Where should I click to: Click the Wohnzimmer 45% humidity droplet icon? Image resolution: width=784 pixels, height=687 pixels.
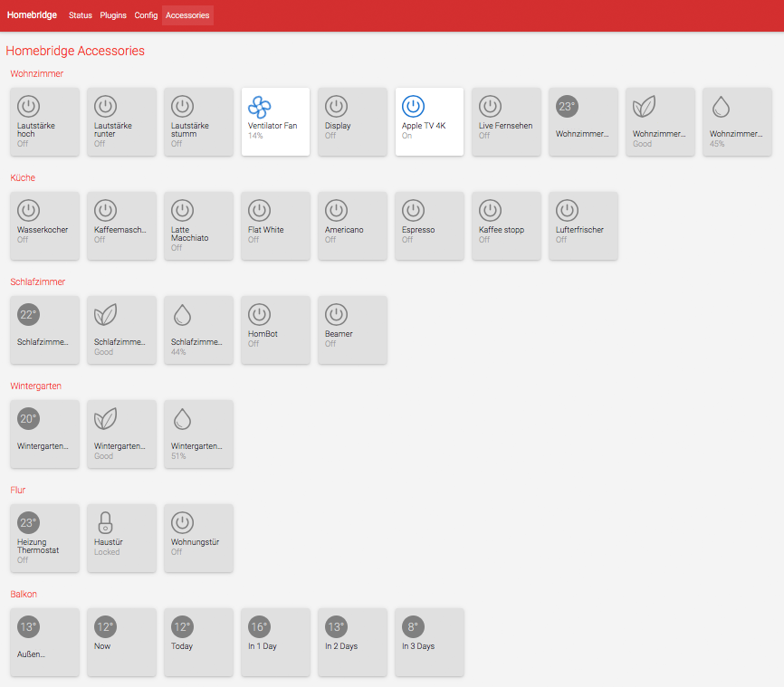coord(721,107)
